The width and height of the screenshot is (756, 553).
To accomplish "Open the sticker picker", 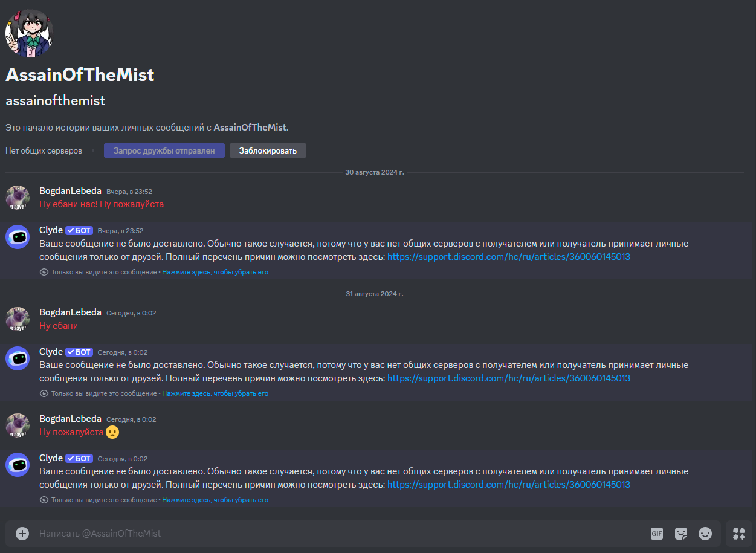I will tap(681, 534).
